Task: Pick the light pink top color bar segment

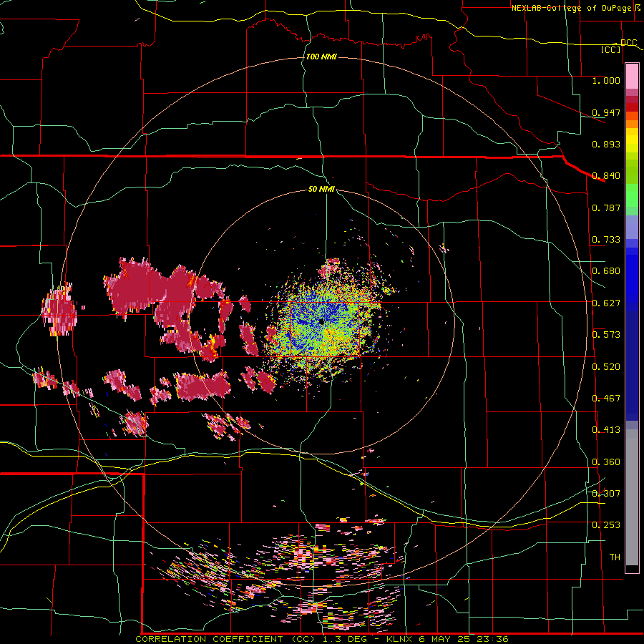Action: pyautogui.click(x=632, y=76)
